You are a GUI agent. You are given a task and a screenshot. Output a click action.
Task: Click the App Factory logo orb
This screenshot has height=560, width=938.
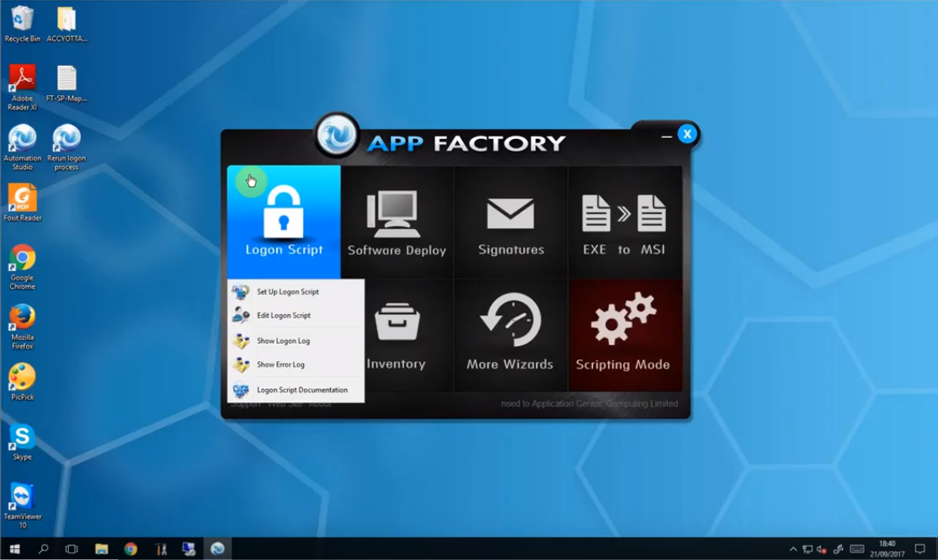click(x=338, y=136)
